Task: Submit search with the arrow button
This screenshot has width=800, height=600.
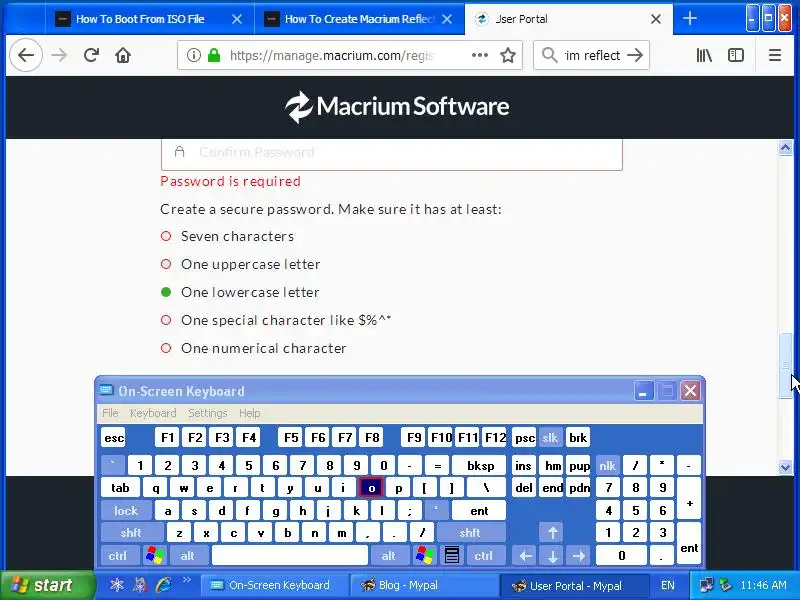Action: 635,55
